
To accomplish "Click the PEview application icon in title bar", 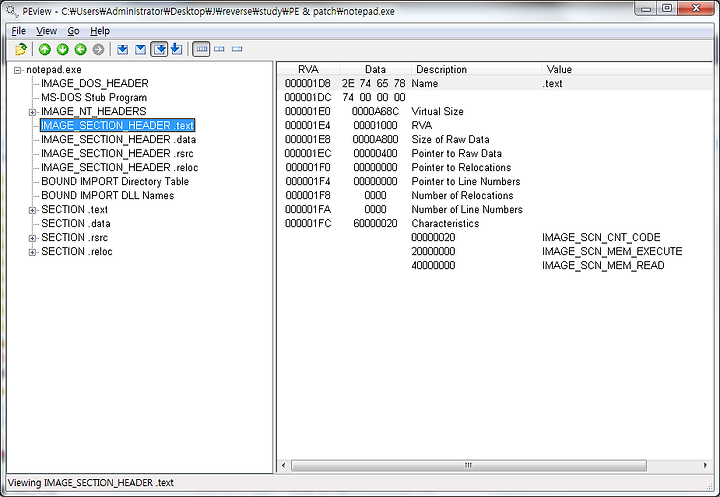I will click(x=11, y=11).
